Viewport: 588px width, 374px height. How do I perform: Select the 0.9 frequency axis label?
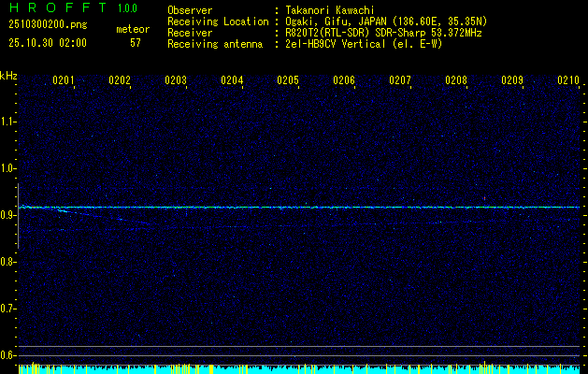8,215
